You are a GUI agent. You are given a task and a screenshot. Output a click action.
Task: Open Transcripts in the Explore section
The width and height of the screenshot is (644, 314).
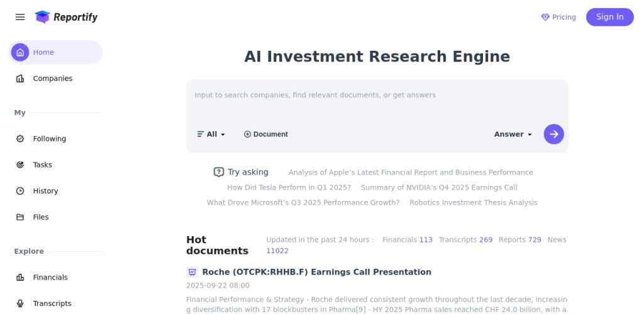pos(52,303)
